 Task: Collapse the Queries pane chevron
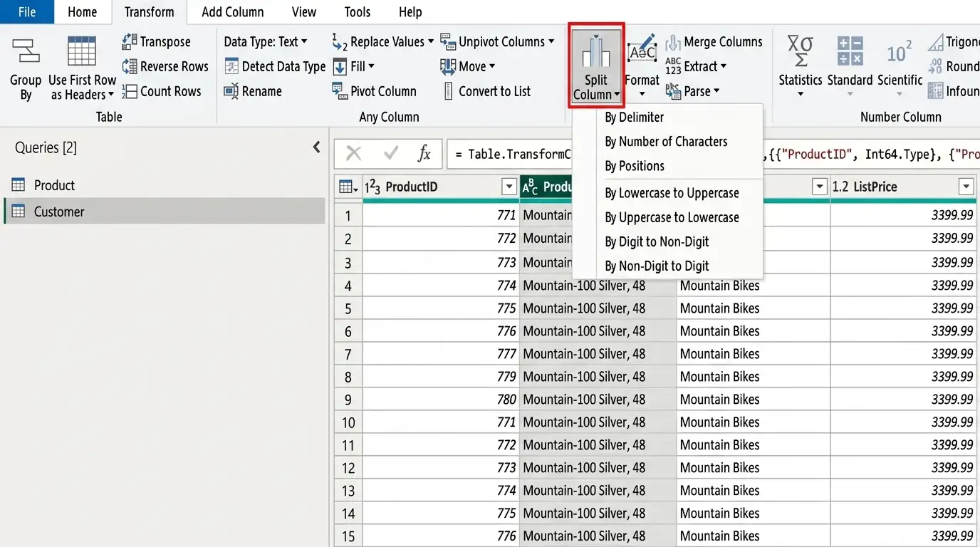317,147
